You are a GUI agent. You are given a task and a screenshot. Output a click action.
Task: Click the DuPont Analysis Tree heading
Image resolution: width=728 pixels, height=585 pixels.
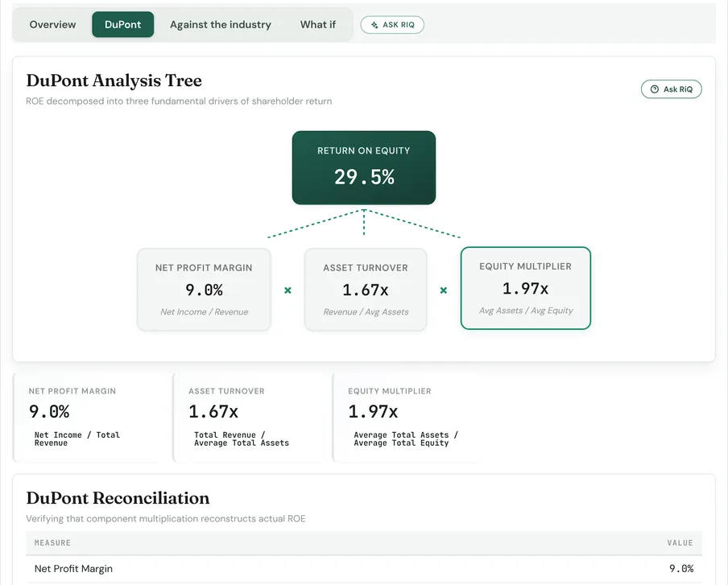click(114, 80)
